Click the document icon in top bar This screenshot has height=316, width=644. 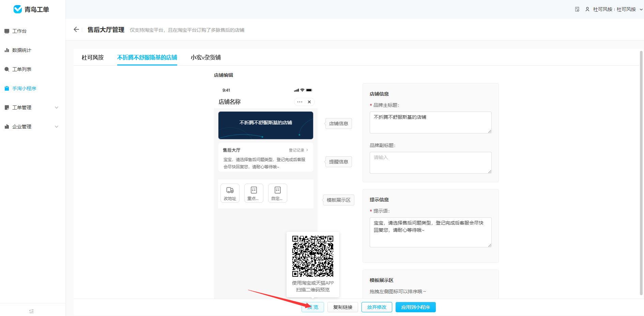(x=577, y=9)
